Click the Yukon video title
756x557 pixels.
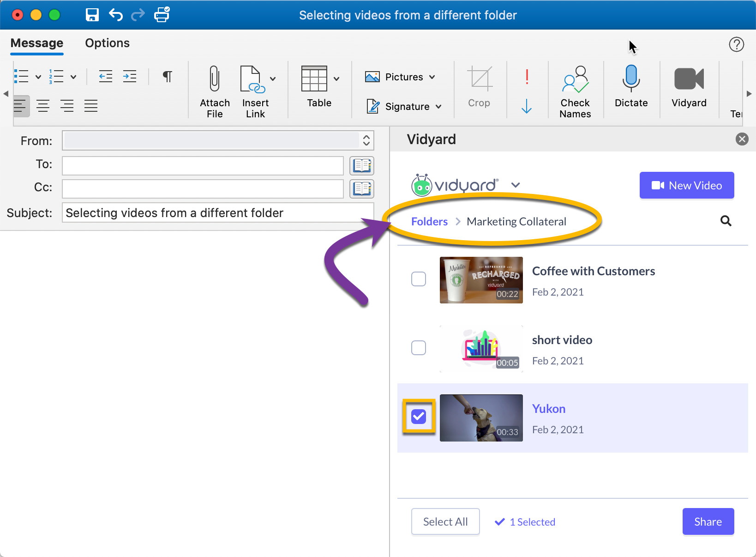(x=548, y=409)
